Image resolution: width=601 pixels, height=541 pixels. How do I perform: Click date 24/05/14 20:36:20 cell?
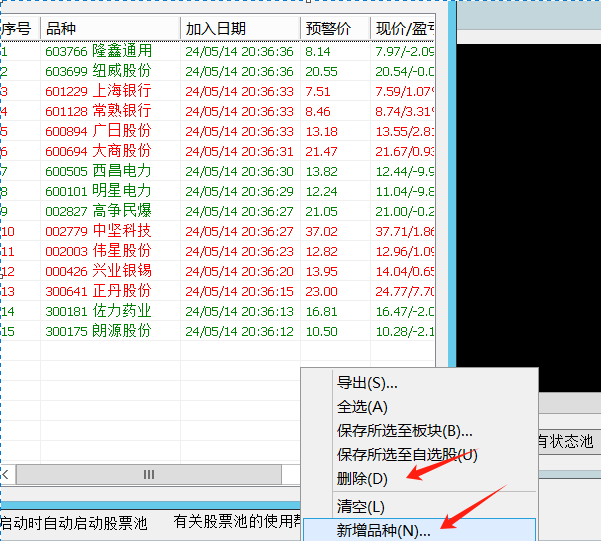(x=239, y=271)
